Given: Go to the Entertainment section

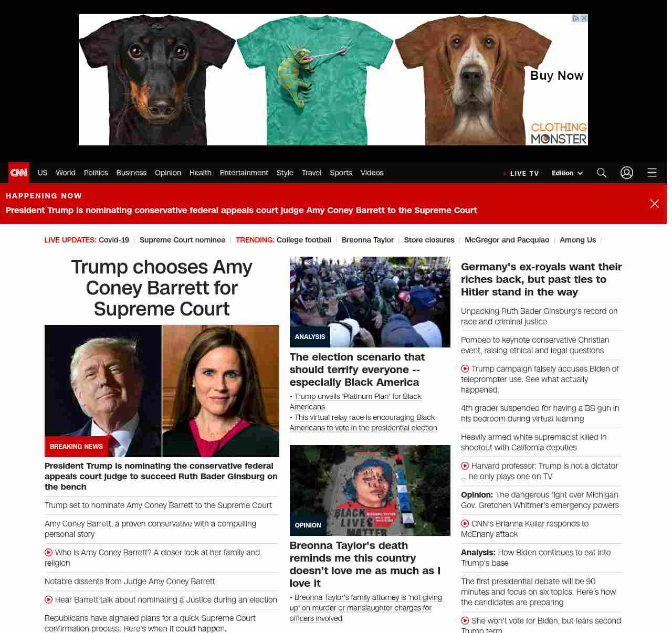Looking at the screenshot, I should (x=244, y=173).
